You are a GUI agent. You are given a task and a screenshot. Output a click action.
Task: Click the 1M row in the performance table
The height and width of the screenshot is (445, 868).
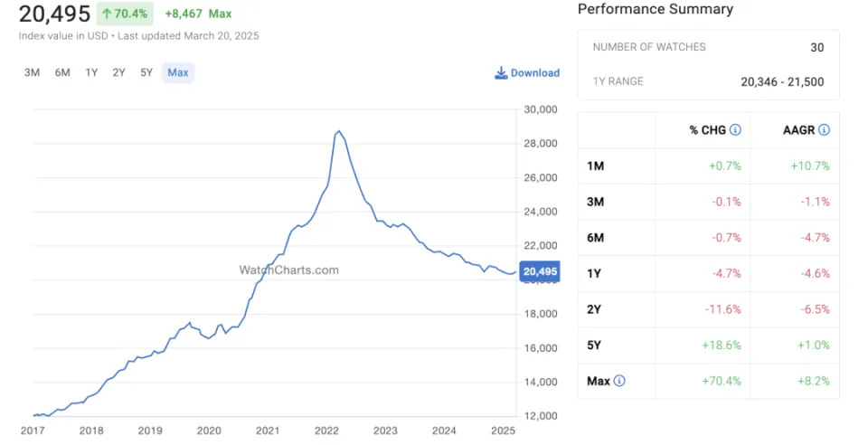point(597,166)
